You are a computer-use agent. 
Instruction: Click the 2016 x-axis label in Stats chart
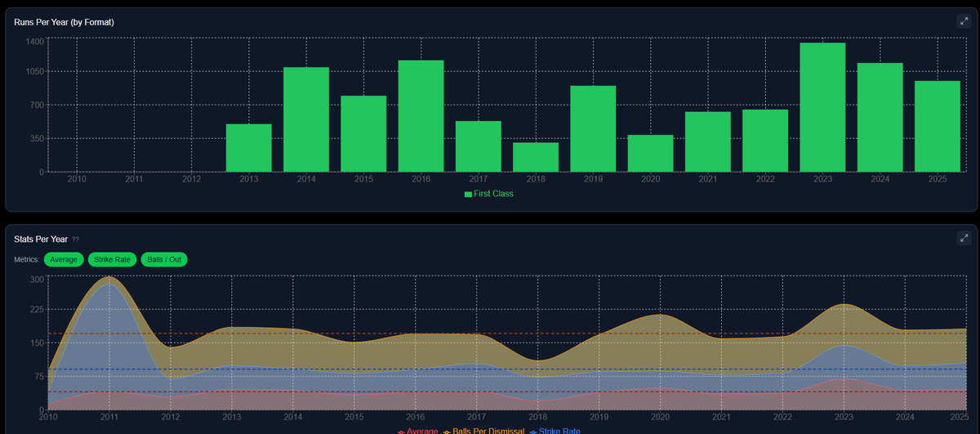coord(415,417)
